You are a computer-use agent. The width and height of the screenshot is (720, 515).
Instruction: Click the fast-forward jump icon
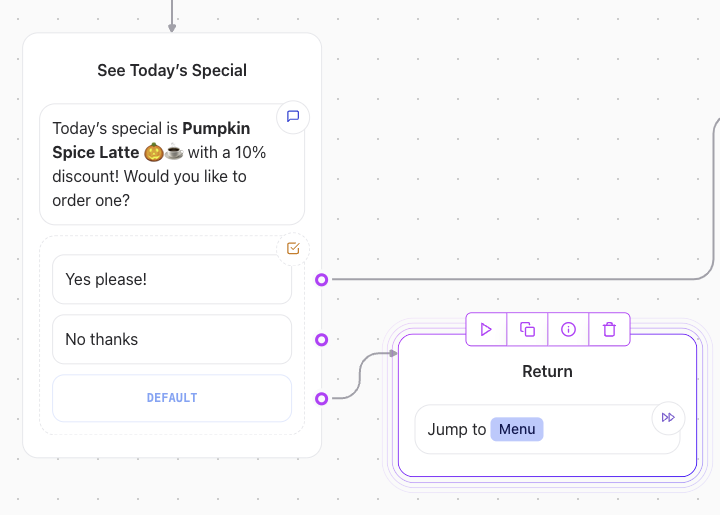[668, 417]
